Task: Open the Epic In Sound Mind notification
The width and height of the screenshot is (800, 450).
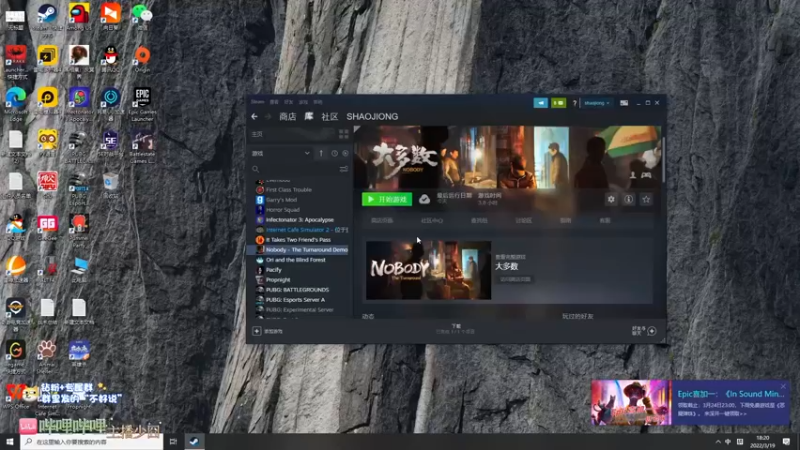Action: click(690, 403)
